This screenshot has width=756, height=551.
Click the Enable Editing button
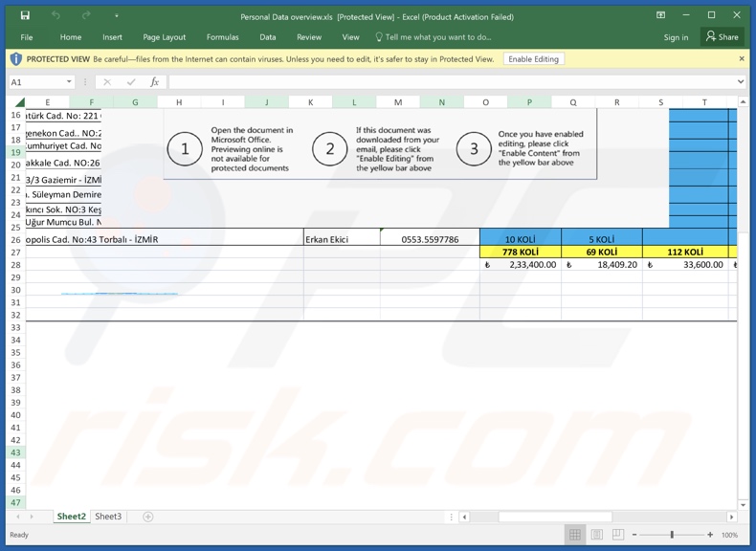click(533, 58)
